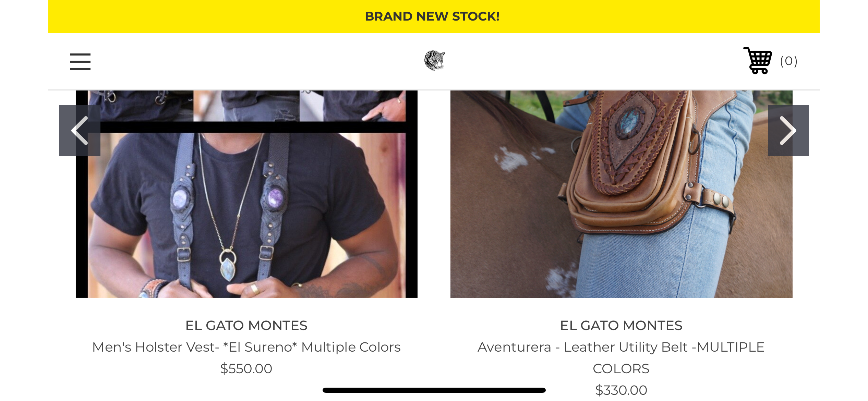
Task: Click the jaguar head store logo
Action: pos(434,60)
